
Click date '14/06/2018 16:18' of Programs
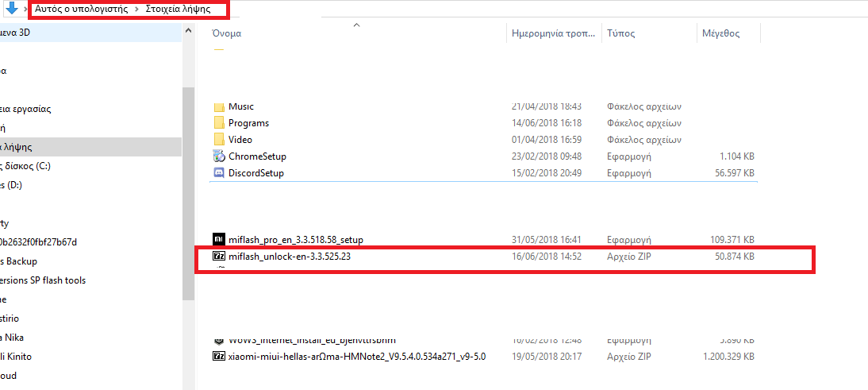(547, 123)
